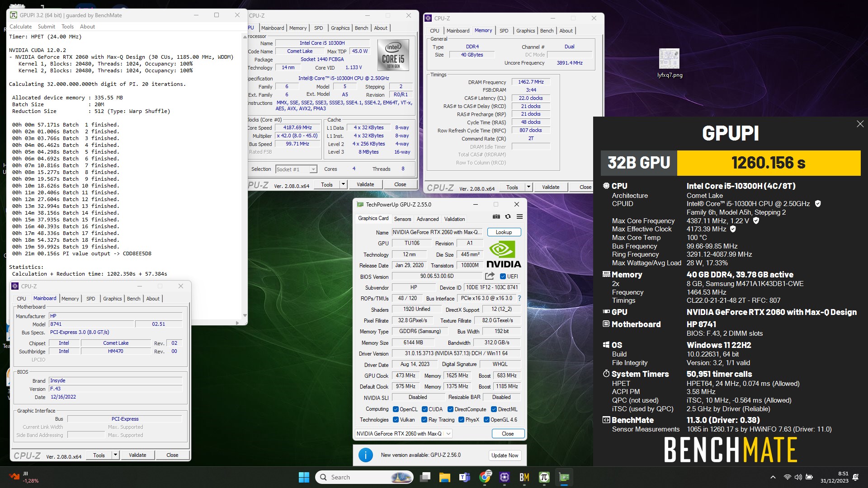The image size is (868, 488).
Task: Open the Submit menu in GPUPI
Action: coord(47,27)
